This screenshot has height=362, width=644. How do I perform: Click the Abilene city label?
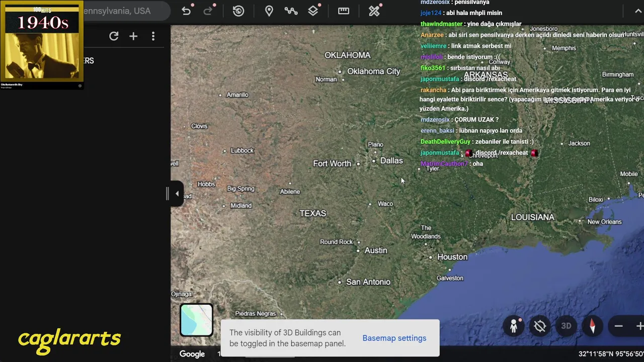coord(290,192)
